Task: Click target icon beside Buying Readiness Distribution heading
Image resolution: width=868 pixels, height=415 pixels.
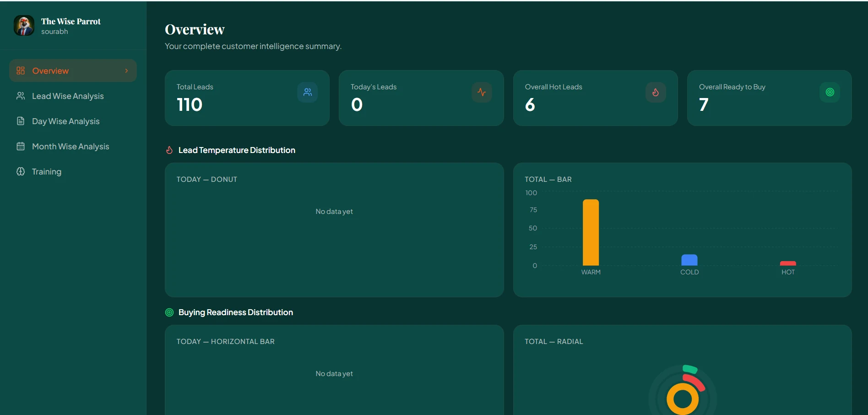Action: 169,312
